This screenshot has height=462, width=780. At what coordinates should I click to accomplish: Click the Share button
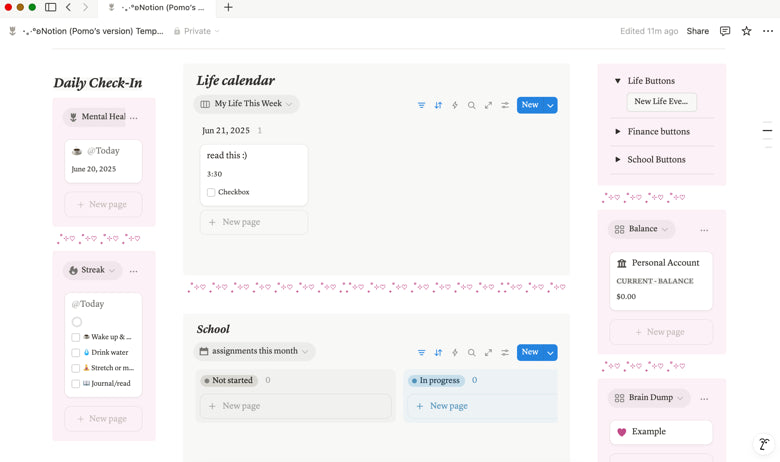(697, 31)
